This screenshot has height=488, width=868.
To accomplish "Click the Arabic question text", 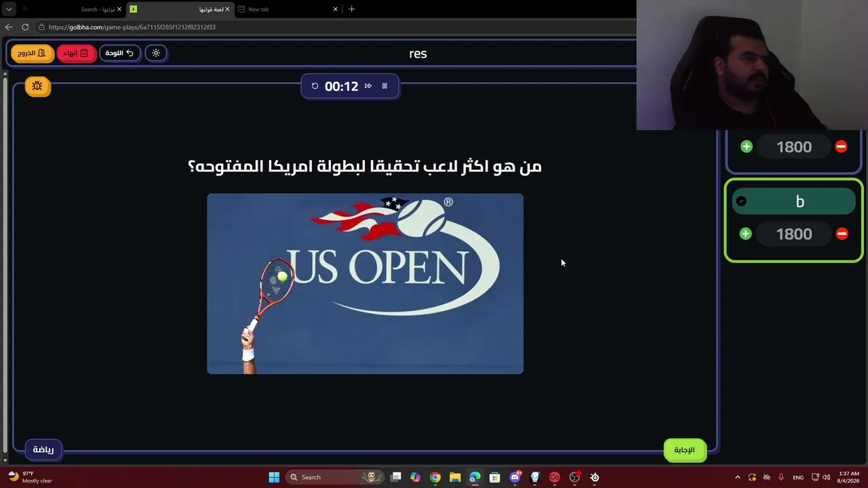I will [x=365, y=166].
